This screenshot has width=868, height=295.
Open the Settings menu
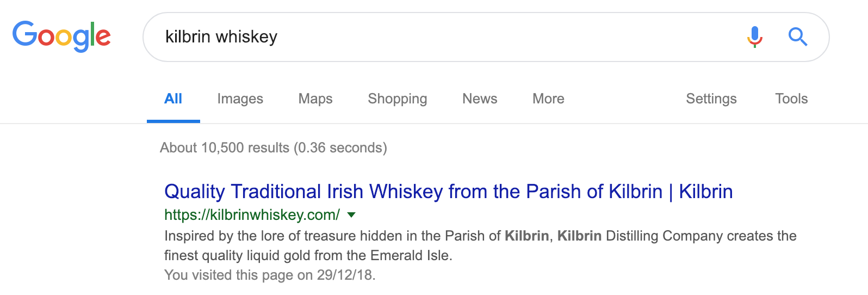tap(711, 99)
